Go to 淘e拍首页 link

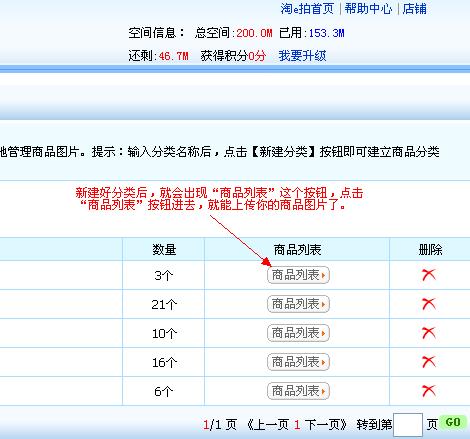coord(307,9)
